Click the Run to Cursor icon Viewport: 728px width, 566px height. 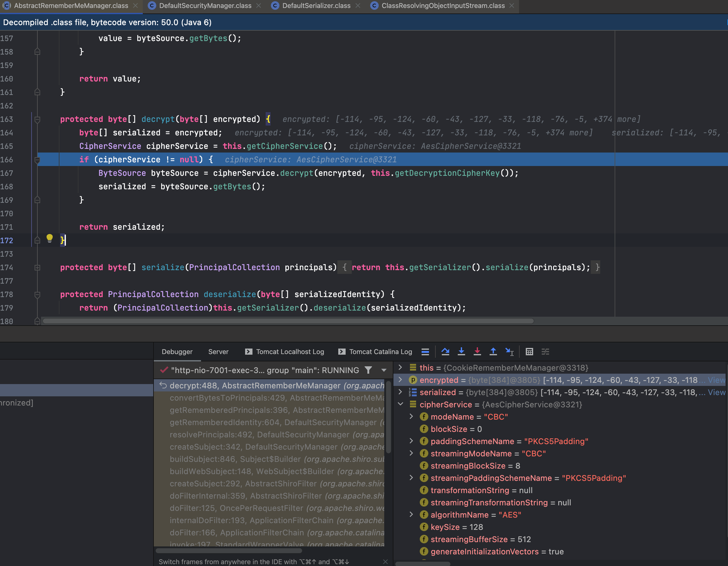tap(509, 352)
